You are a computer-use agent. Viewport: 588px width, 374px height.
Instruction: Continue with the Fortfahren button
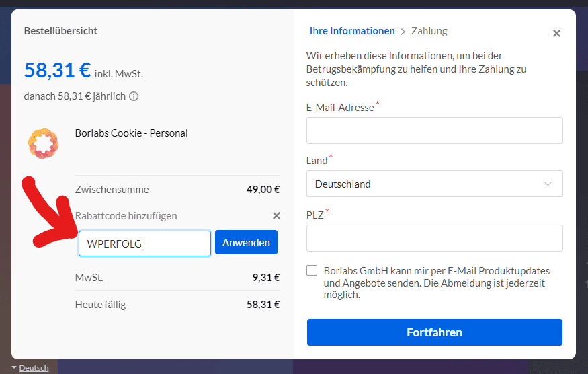434,332
